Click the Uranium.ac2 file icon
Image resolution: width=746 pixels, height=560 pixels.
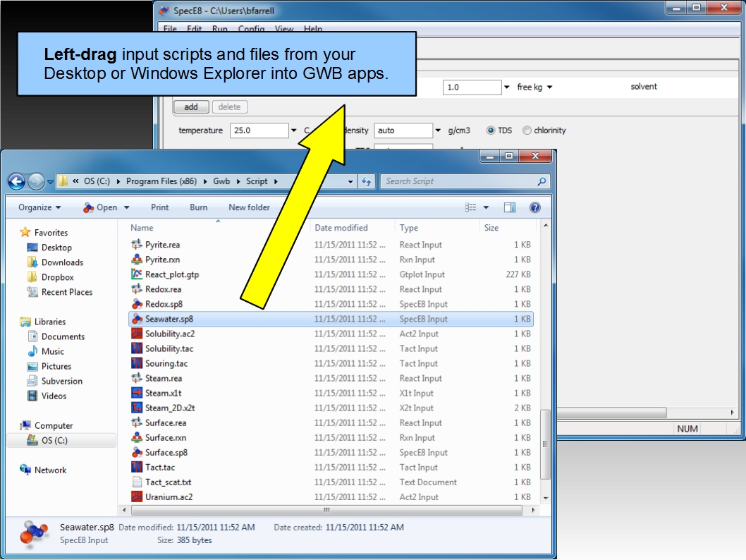(137, 497)
